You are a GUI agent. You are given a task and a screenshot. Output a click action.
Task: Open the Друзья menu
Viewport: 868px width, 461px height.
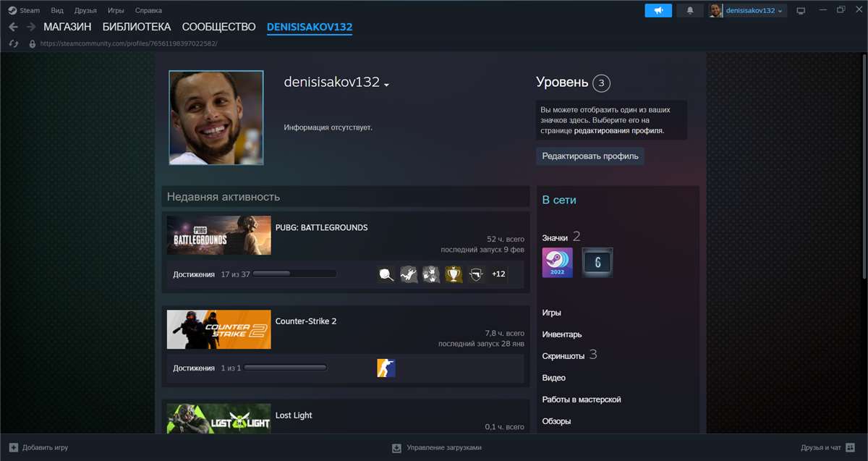(x=85, y=11)
